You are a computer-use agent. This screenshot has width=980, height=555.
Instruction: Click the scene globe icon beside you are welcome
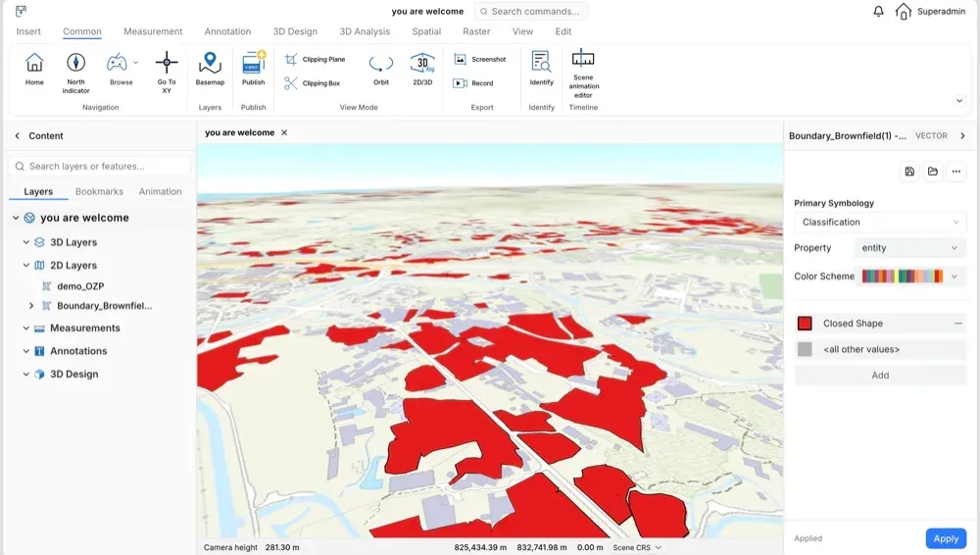click(29, 218)
